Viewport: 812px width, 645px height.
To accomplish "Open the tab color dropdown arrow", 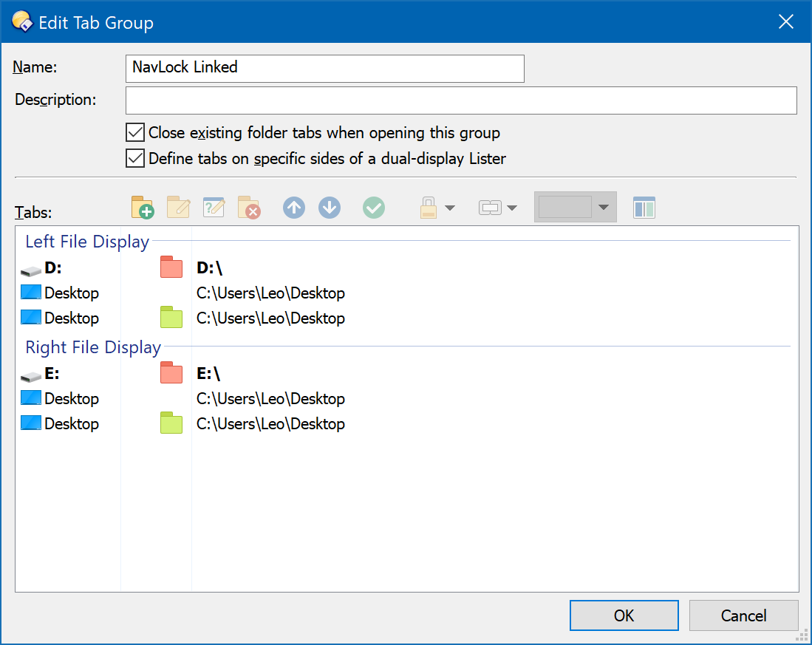I will [604, 208].
